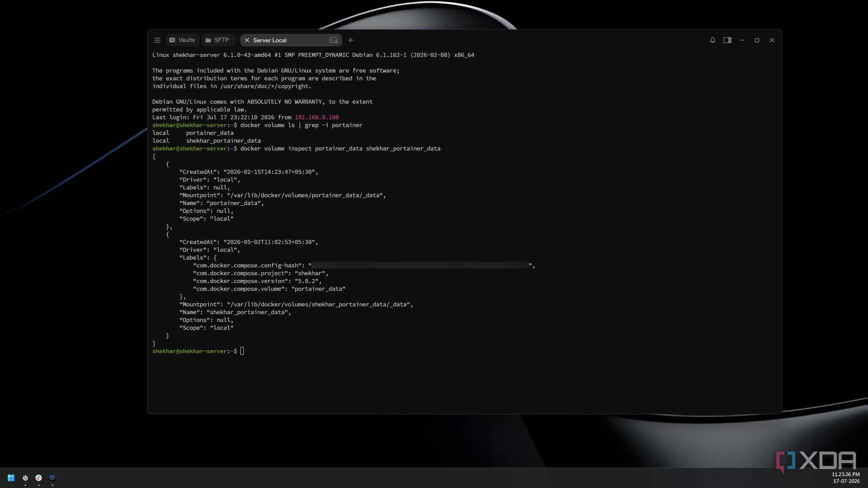Switch to the SFTP tab
This screenshot has height=488, width=868.
[x=218, y=40]
